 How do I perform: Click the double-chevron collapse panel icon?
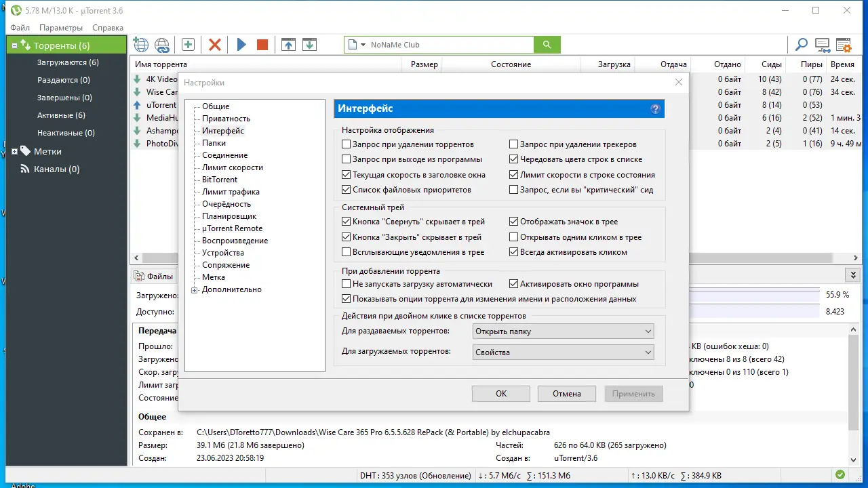(x=853, y=274)
